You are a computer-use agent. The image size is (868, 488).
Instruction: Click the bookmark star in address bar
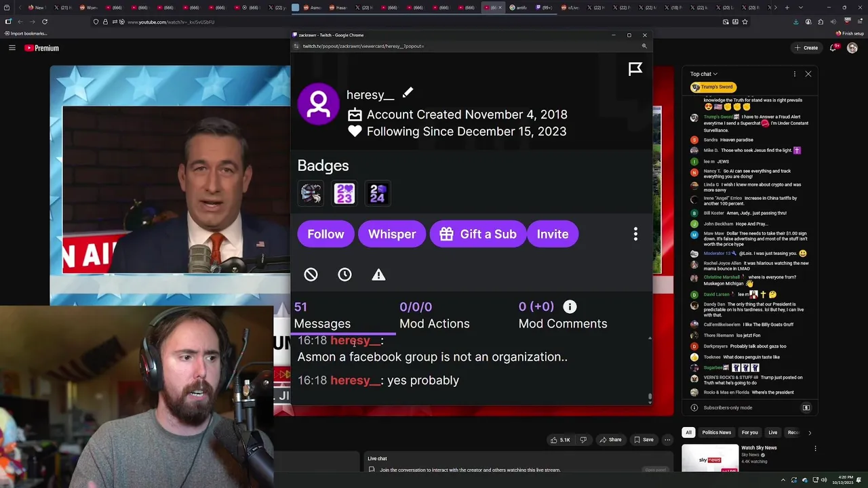pyautogui.click(x=745, y=22)
